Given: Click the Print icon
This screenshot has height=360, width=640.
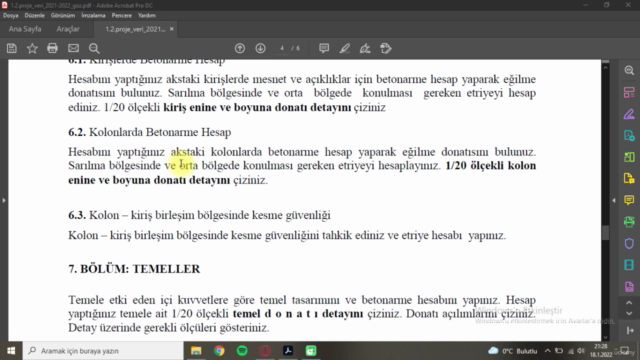Looking at the screenshot, I should pyautogui.click(x=52, y=48).
